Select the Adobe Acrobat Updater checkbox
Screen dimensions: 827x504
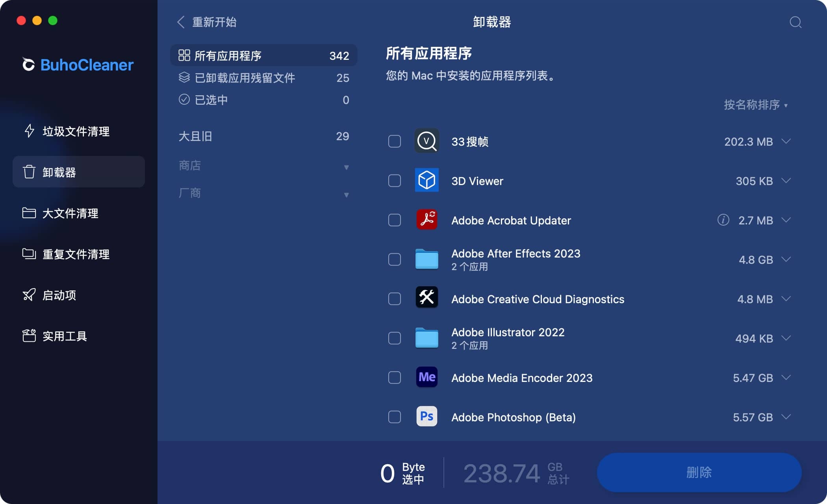395,220
